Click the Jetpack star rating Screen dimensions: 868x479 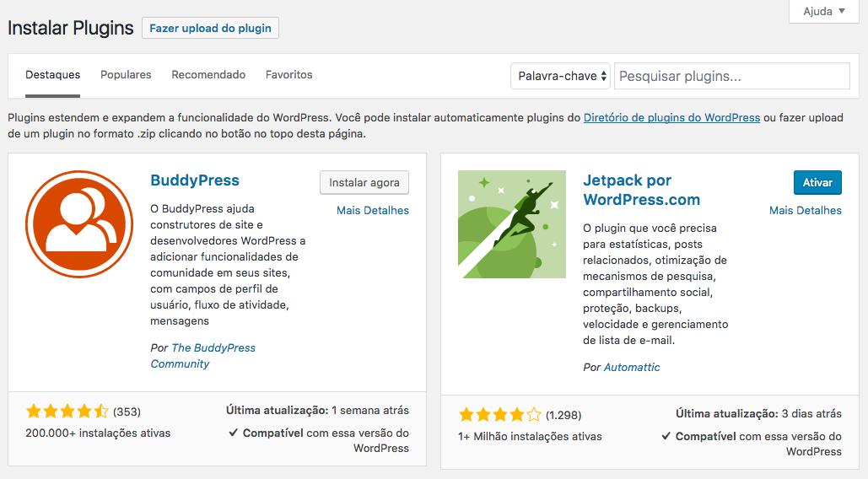[500, 414]
